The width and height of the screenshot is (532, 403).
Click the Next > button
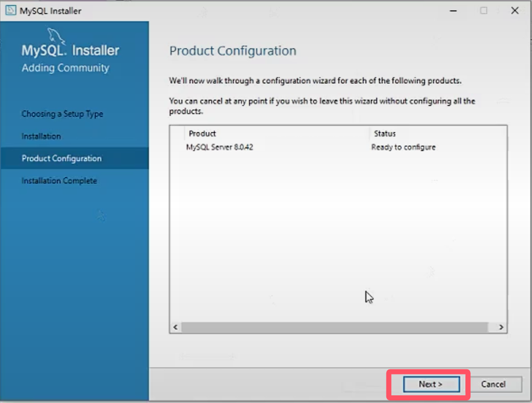(x=431, y=384)
